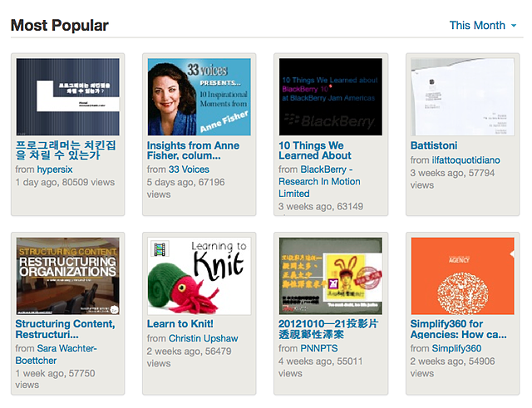Click '2 weeks ago, 56479 views' text
The width and height of the screenshot is (532, 408).
[x=189, y=357]
